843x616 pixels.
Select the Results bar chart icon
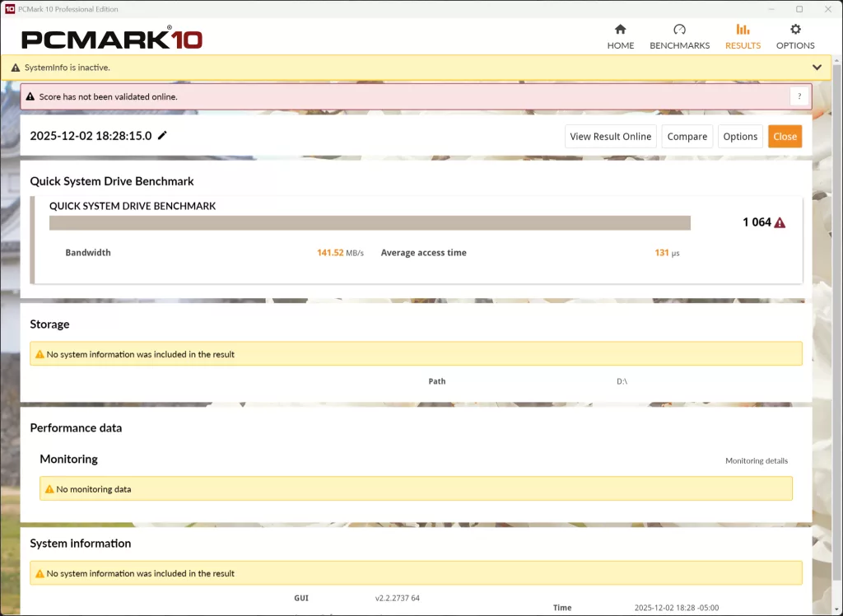[x=743, y=30]
